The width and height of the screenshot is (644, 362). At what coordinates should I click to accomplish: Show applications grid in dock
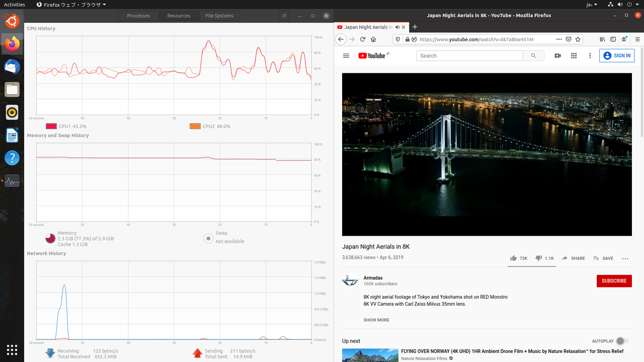12,350
